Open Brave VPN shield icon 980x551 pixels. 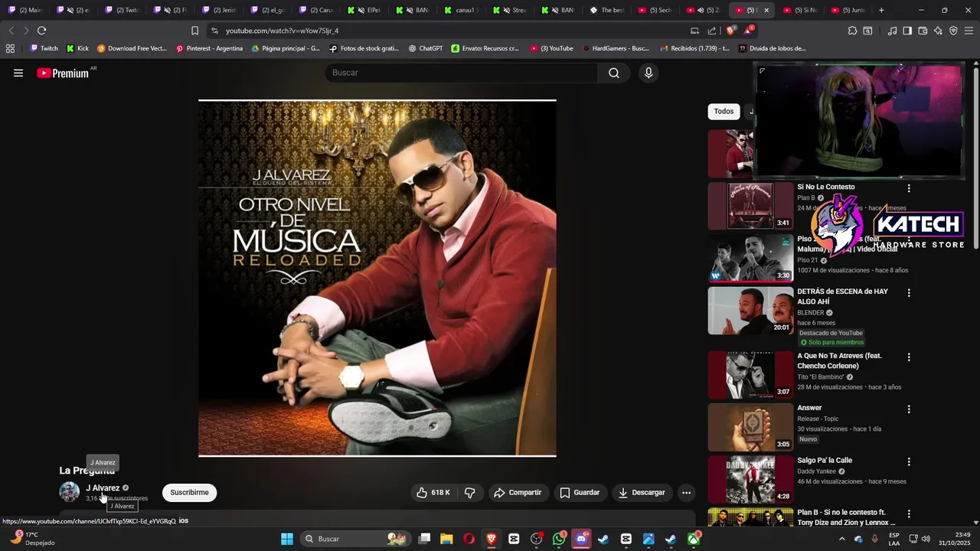[x=953, y=31]
